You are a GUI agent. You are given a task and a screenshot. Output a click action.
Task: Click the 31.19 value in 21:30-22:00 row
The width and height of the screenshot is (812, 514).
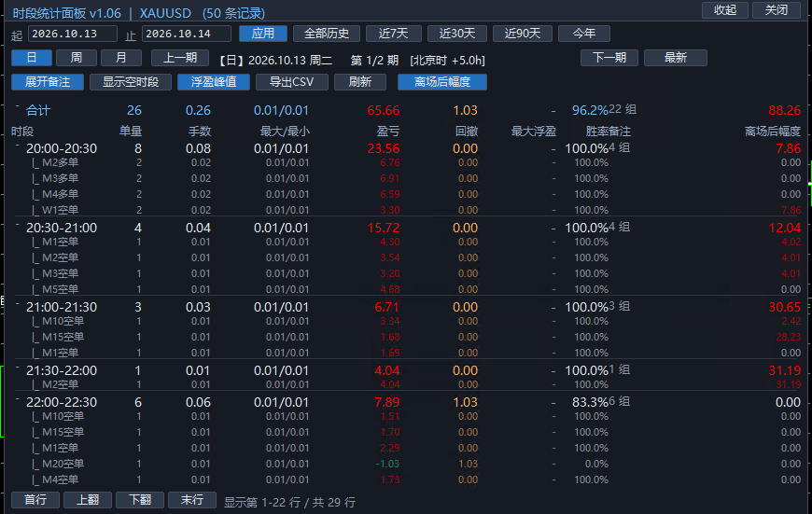[x=785, y=370]
